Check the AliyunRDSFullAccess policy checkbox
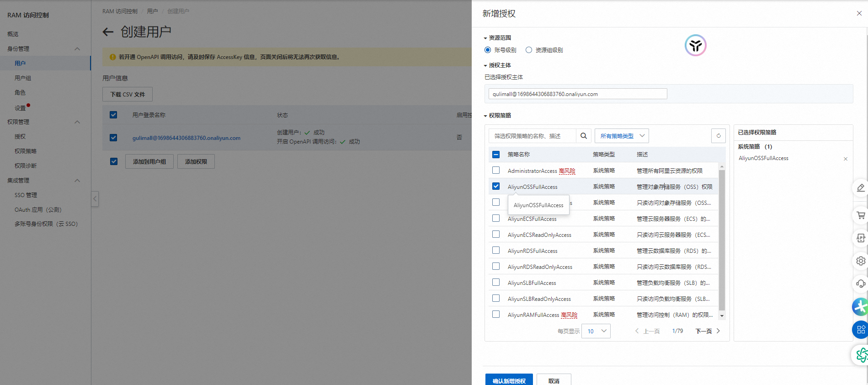Screen dimensions: 868x385 pyautogui.click(x=496, y=250)
